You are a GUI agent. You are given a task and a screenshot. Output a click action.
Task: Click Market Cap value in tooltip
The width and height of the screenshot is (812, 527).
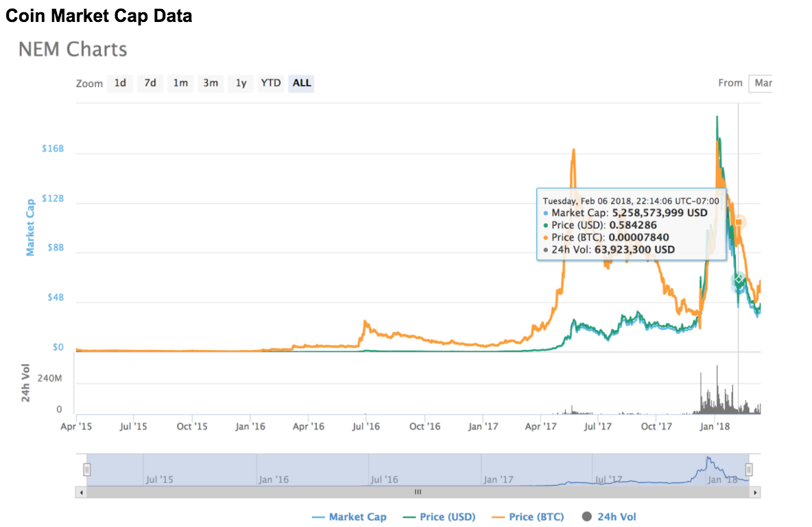pos(660,213)
